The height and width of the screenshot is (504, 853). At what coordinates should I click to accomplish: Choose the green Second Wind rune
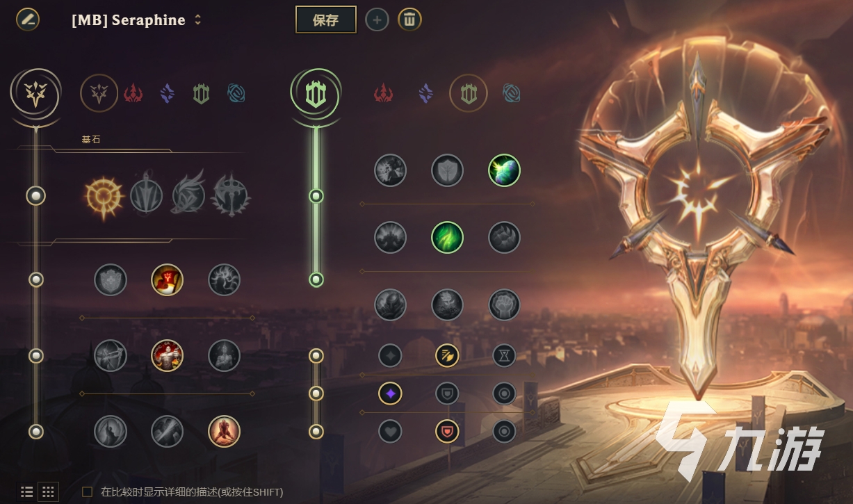tap(447, 237)
